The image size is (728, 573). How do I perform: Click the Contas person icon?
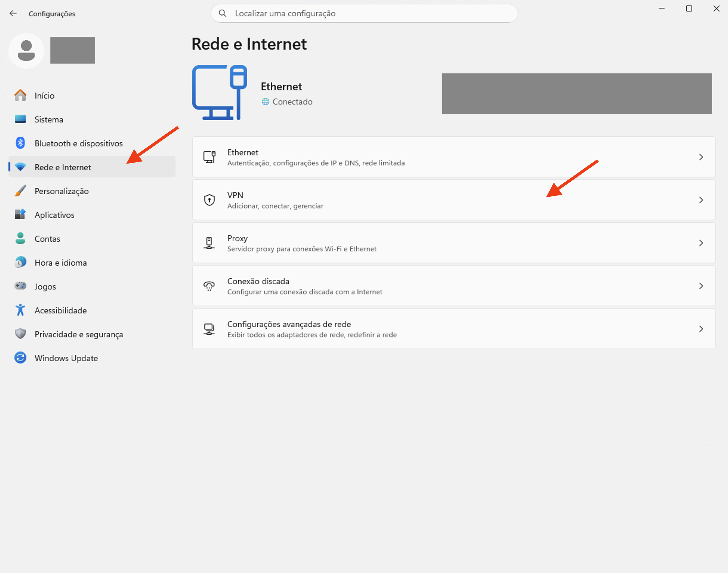tap(21, 238)
